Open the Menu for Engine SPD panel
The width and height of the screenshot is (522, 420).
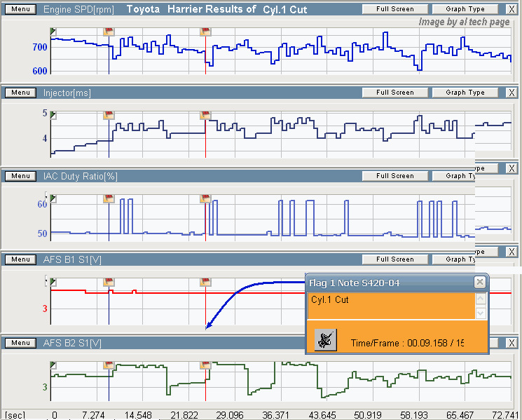pos(20,10)
